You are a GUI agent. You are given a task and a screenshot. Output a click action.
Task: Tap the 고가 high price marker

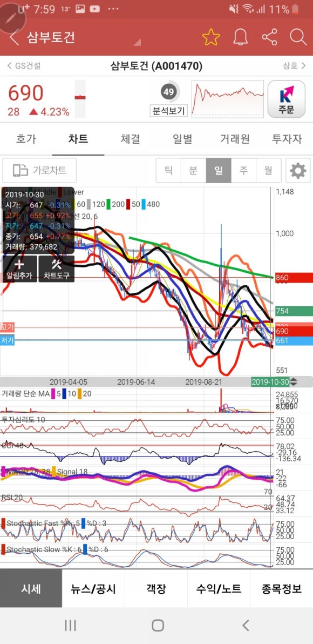click(8, 327)
